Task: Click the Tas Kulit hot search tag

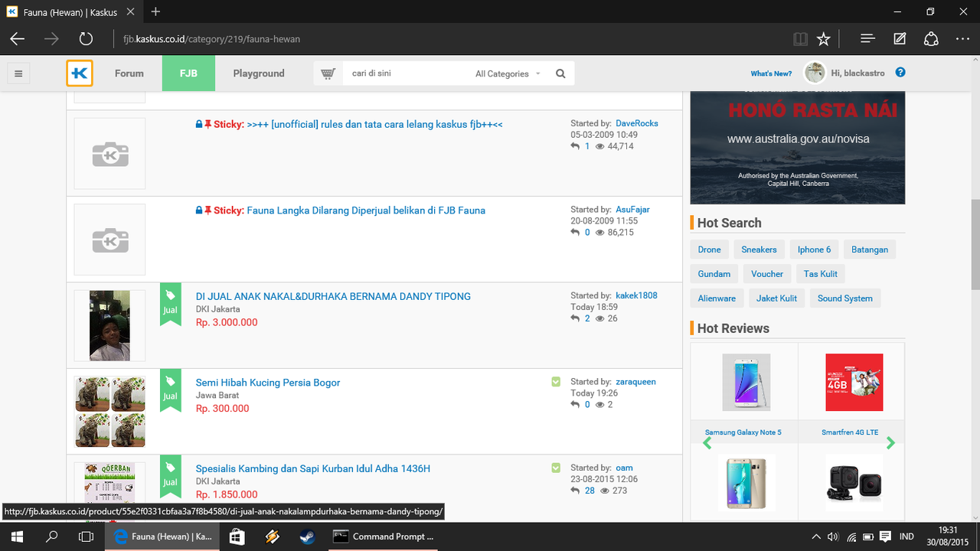Action: [821, 274]
